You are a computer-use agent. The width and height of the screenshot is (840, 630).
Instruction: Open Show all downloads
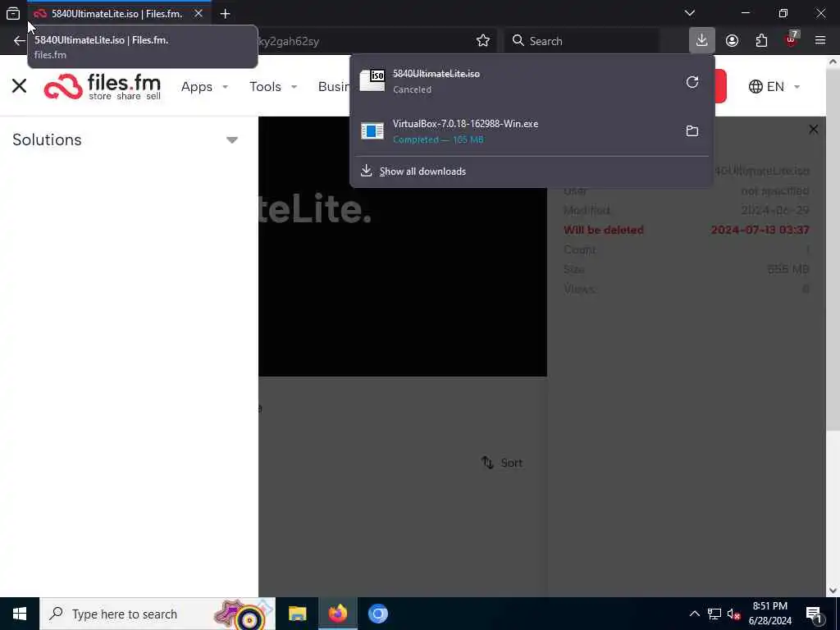coord(422,171)
